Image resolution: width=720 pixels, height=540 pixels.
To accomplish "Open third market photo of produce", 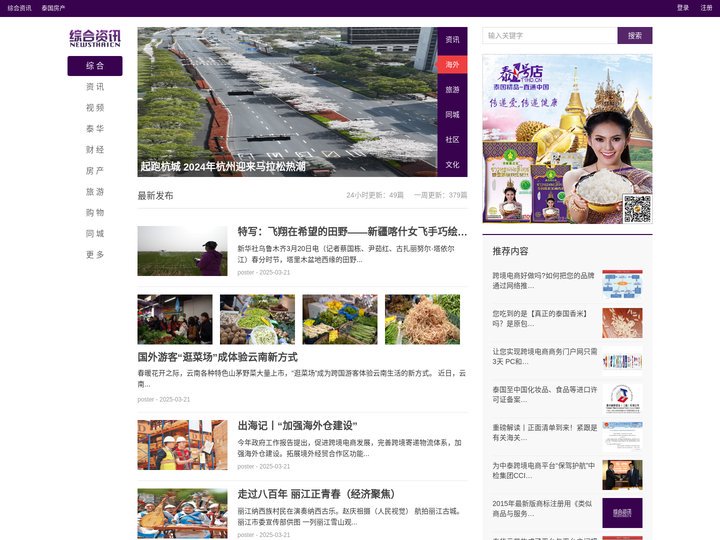I will point(340,320).
